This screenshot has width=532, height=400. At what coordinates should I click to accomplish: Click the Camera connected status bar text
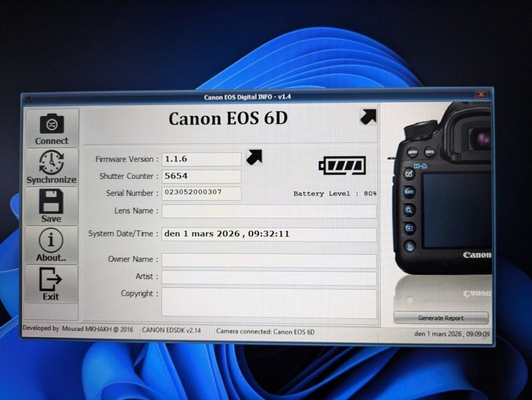coord(265,332)
